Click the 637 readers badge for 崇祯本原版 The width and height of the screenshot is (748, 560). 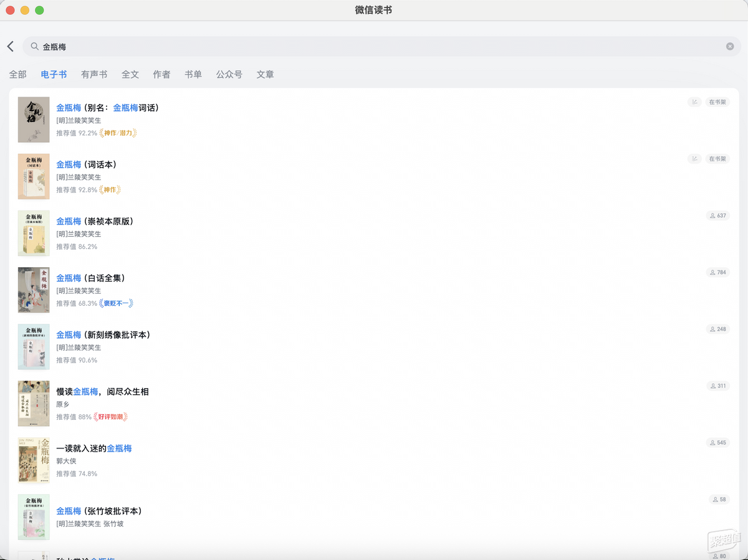(x=717, y=216)
